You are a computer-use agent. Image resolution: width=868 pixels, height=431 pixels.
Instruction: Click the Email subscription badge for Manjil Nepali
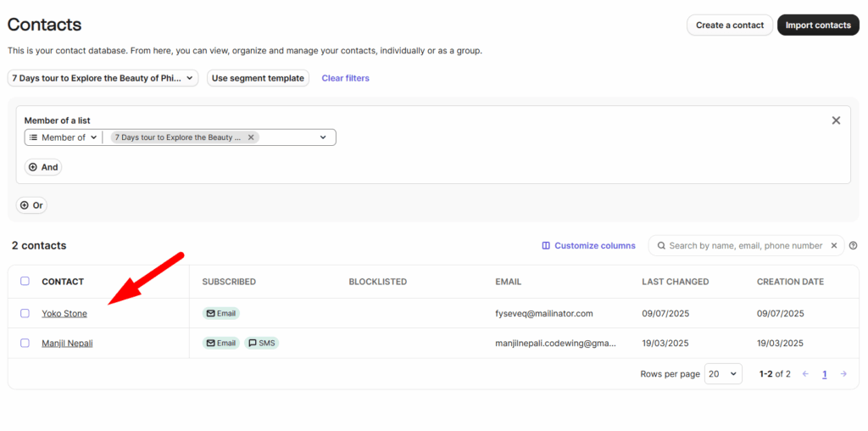click(x=221, y=343)
